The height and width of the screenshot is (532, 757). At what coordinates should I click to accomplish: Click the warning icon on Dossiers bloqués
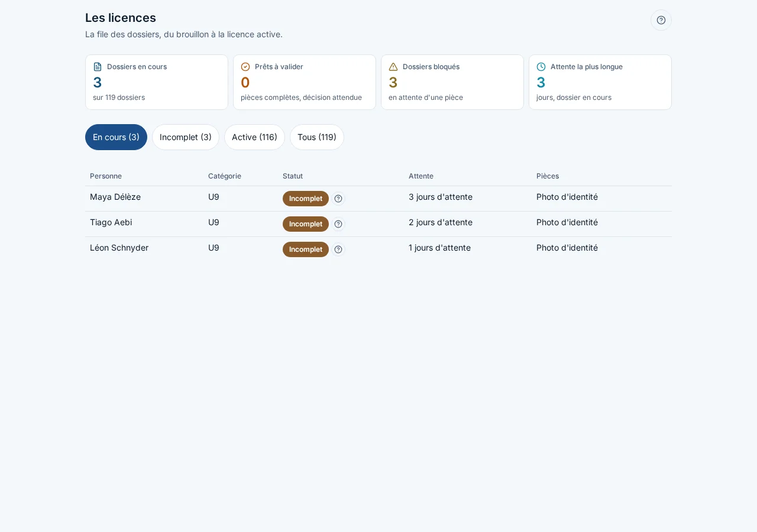(x=393, y=67)
